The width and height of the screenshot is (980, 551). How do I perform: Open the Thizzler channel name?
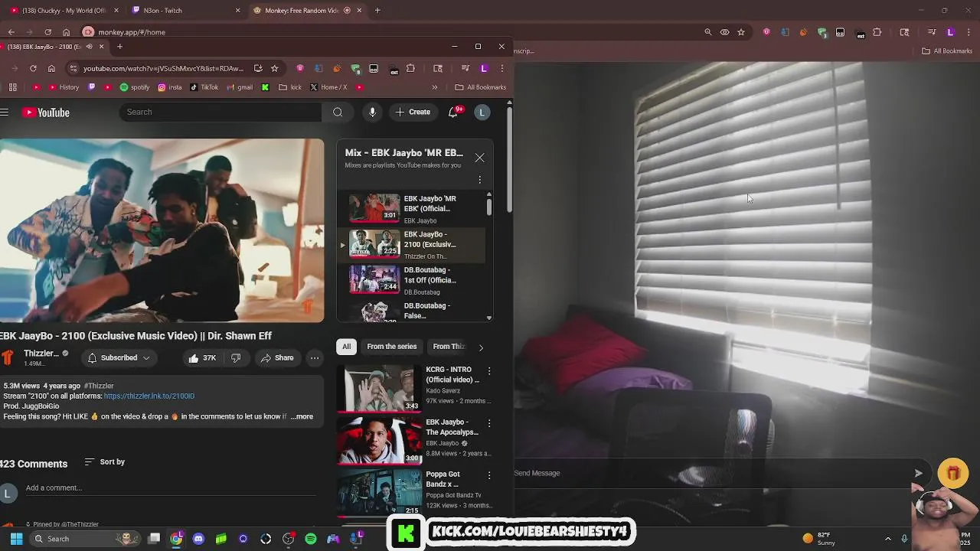click(41, 354)
